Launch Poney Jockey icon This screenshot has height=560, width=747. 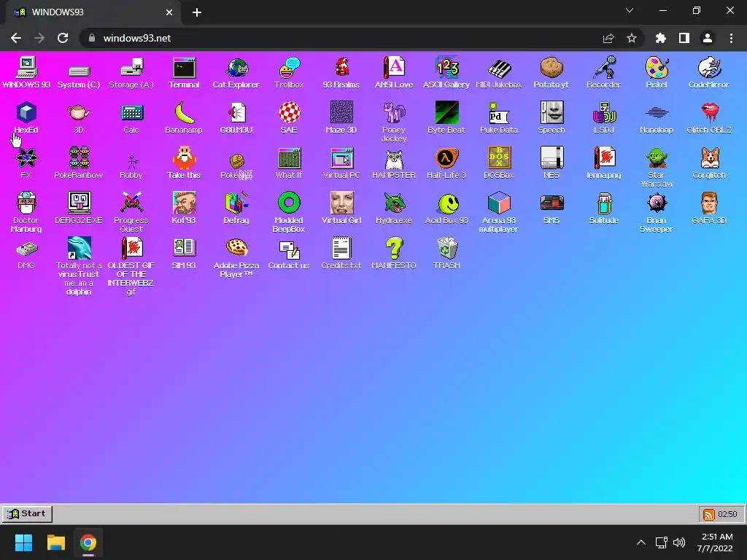click(393, 122)
